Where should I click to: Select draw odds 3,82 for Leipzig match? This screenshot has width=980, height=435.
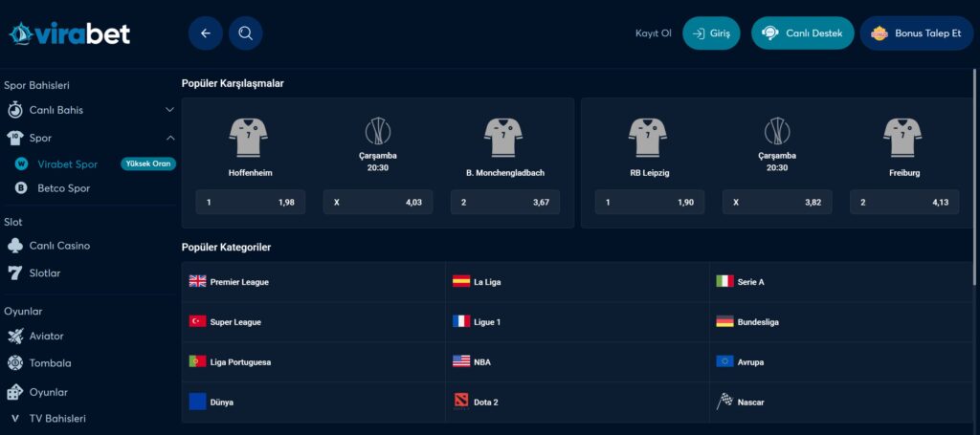tap(776, 203)
